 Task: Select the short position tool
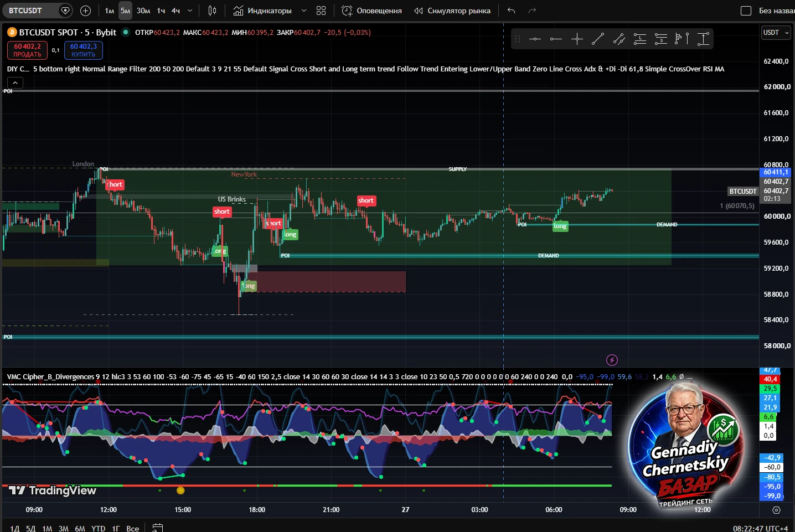click(x=661, y=39)
